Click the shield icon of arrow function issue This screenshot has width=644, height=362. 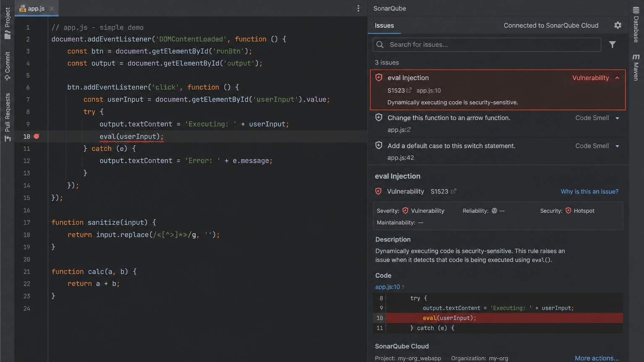[379, 117]
